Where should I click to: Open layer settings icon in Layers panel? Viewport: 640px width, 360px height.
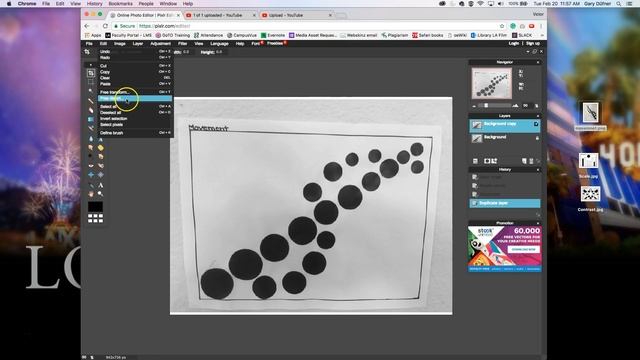click(x=475, y=161)
